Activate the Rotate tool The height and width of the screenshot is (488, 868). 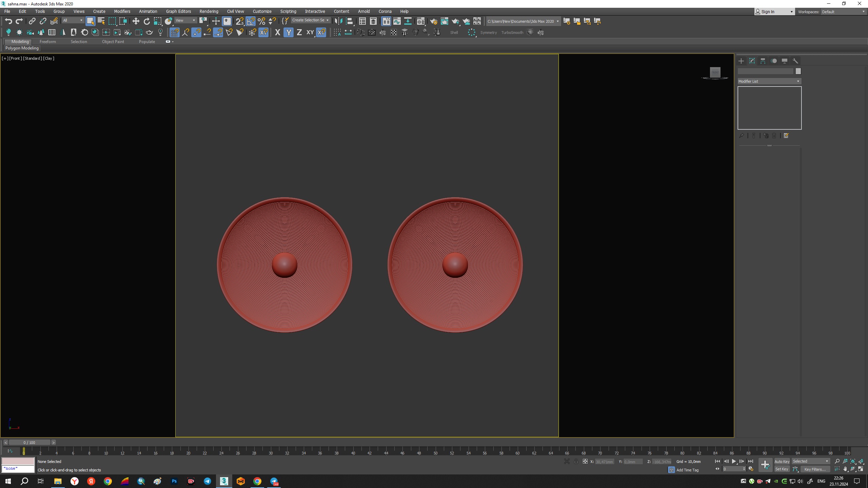click(146, 21)
